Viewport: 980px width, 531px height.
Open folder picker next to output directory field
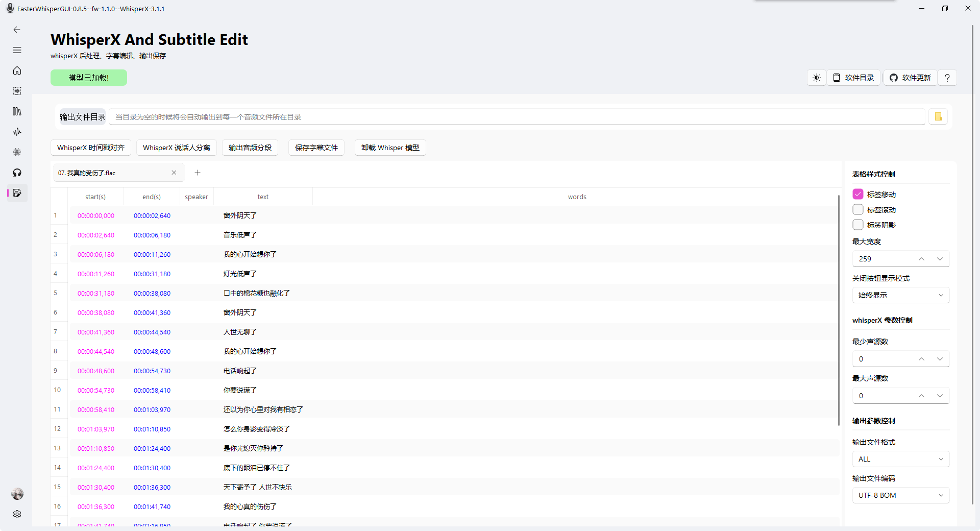[938, 116]
